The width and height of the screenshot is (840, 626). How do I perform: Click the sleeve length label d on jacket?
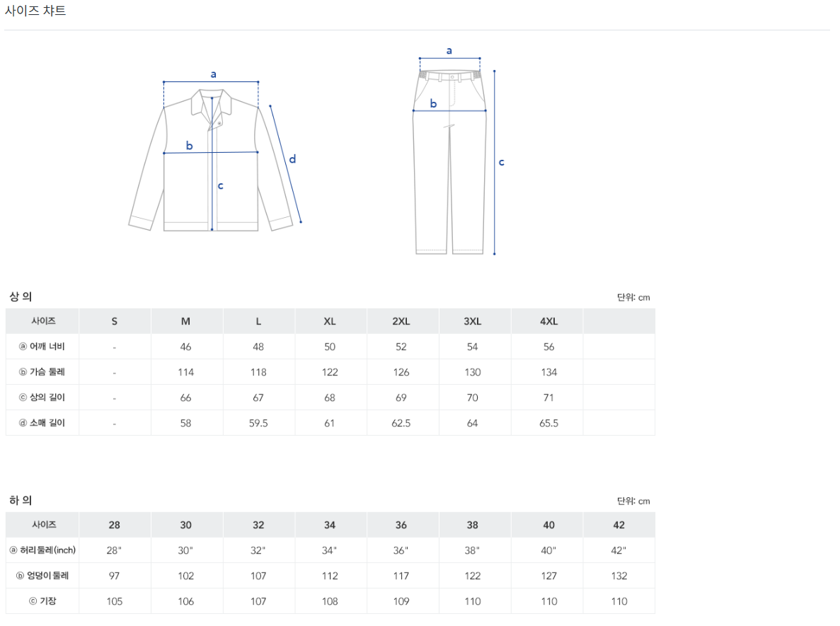coord(292,159)
